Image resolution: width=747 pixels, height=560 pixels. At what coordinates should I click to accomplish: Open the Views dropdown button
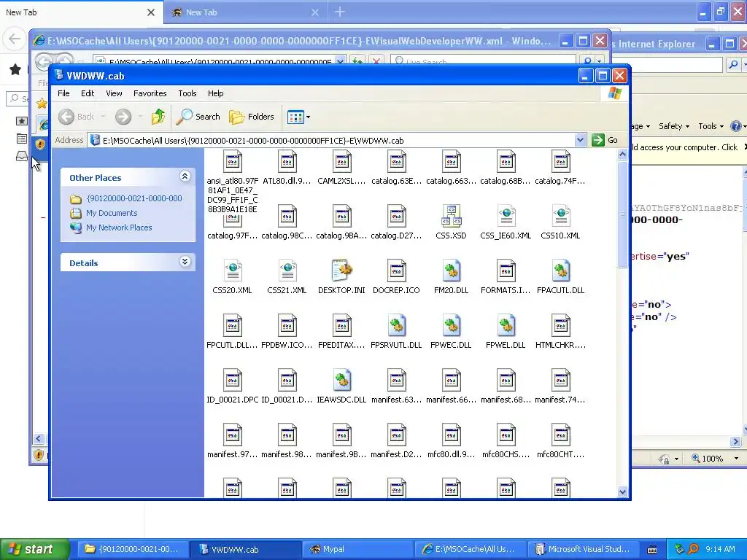(x=298, y=117)
